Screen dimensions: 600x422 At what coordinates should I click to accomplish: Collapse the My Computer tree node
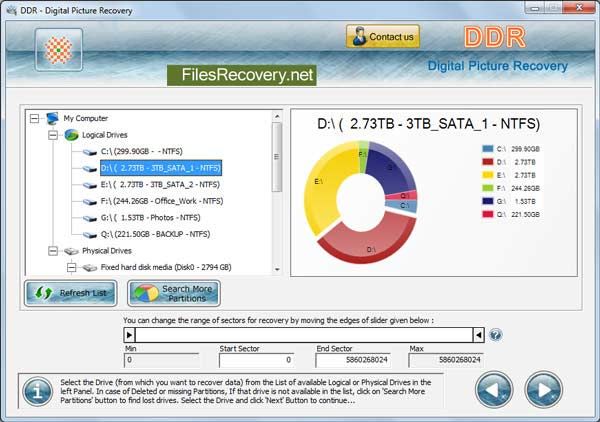[x=34, y=118]
